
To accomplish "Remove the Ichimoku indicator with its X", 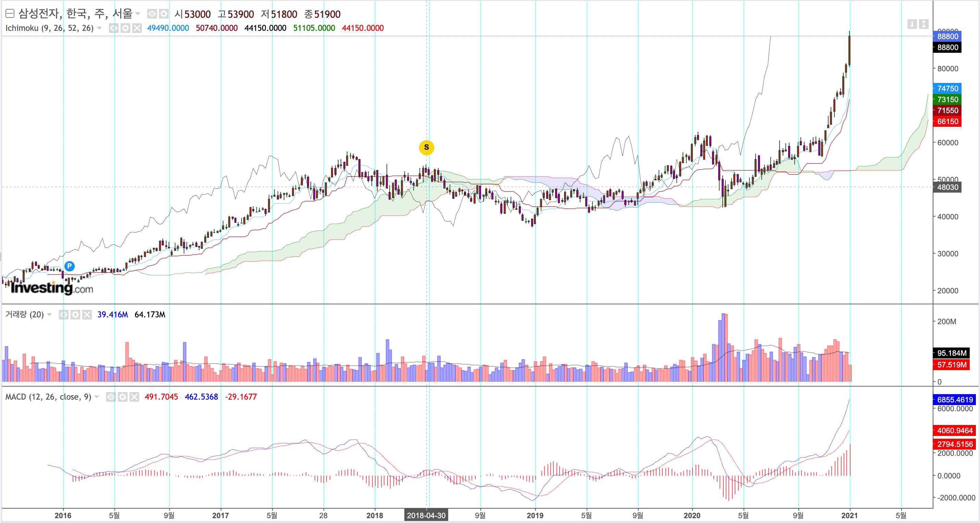I will point(137,28).
